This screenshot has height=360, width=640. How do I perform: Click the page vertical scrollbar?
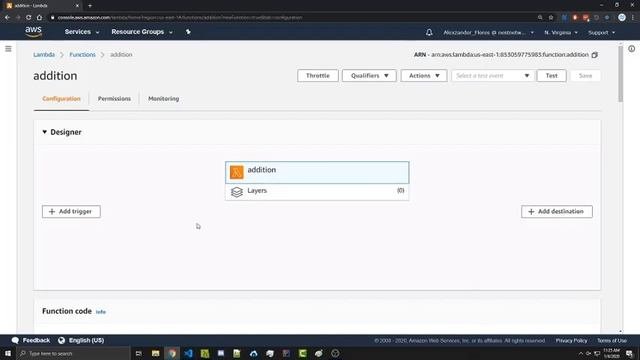[621, 73]
